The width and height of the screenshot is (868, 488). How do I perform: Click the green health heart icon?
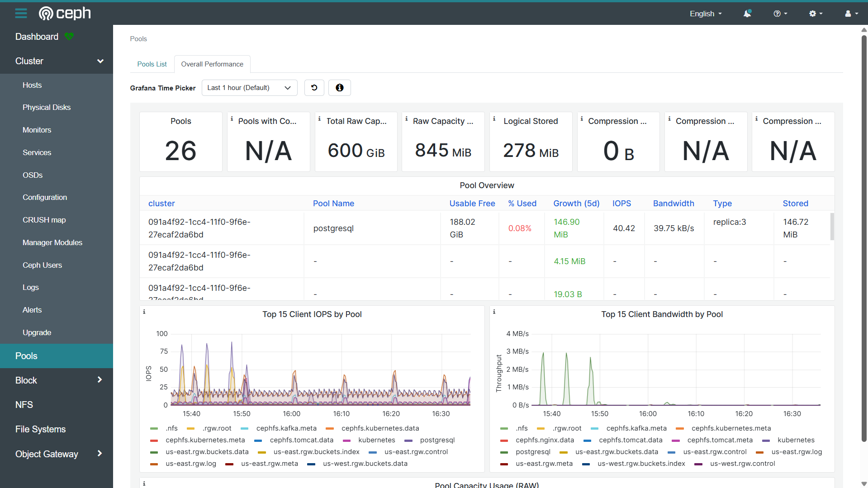pyautogui.click(x=69, y=36)
